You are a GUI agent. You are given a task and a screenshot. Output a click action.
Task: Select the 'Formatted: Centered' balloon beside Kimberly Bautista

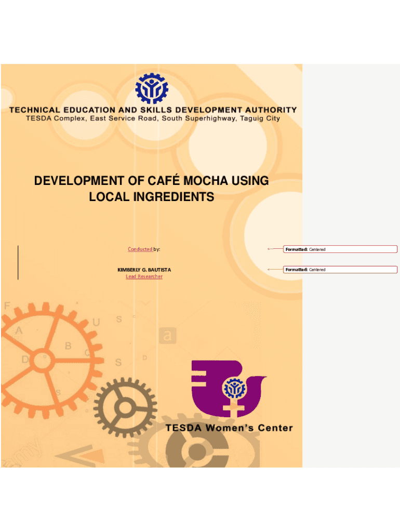click(x=340, y=270)
